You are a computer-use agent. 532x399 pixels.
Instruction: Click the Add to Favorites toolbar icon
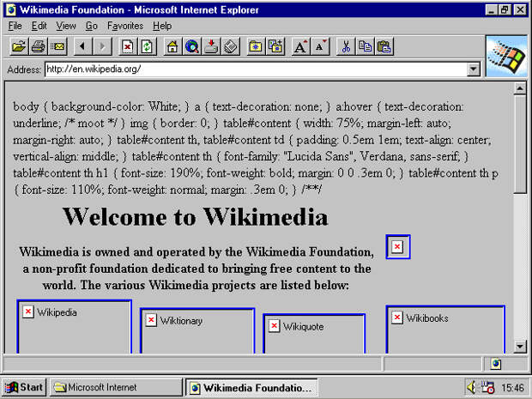coord(275,46)
